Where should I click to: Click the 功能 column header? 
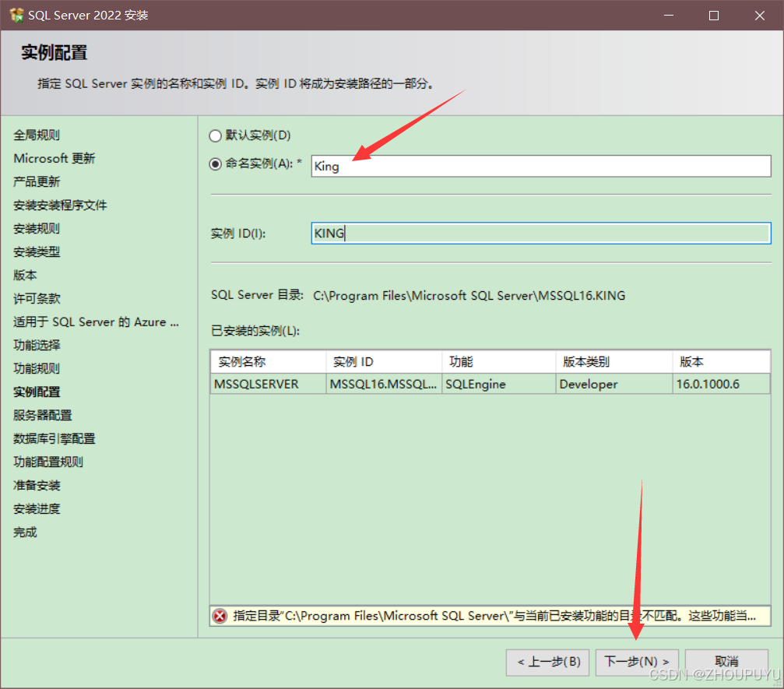pos(499,361)
